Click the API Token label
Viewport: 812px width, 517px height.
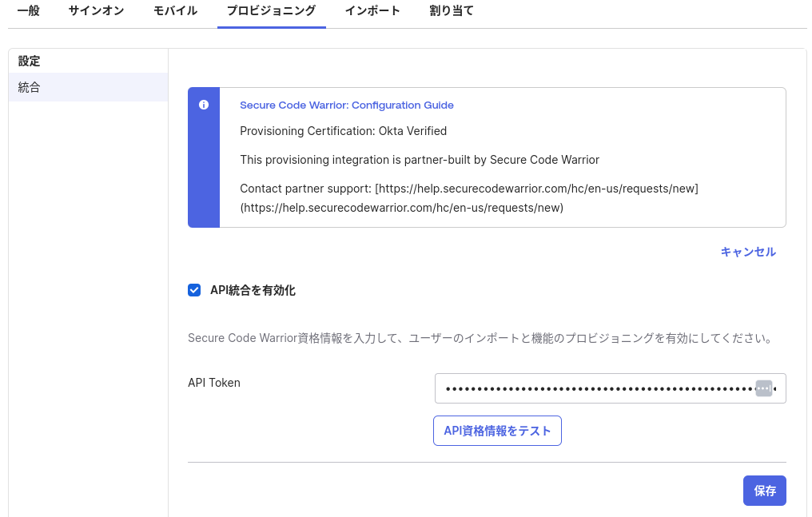pos(214,383)
